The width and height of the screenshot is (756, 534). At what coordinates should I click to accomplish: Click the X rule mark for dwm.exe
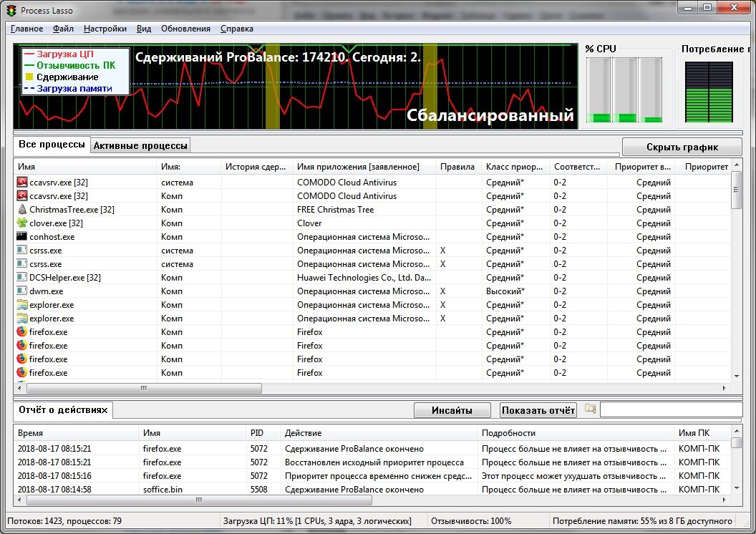[x=442, y=291]
